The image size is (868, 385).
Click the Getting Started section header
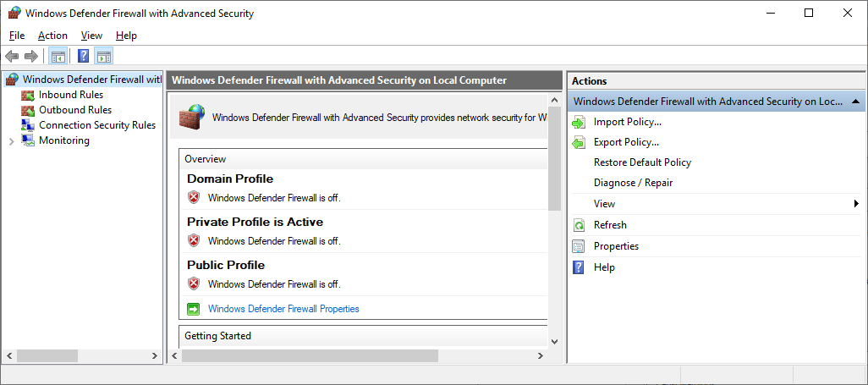363,336
